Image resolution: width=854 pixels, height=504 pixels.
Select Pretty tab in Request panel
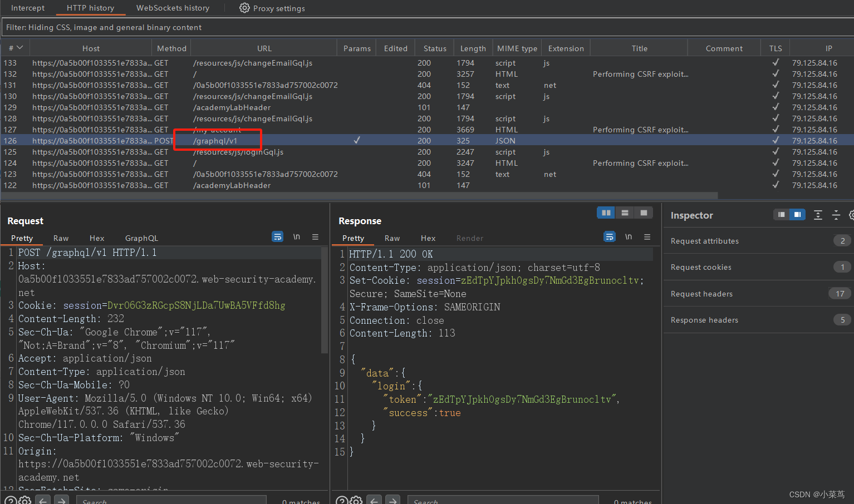22,238
